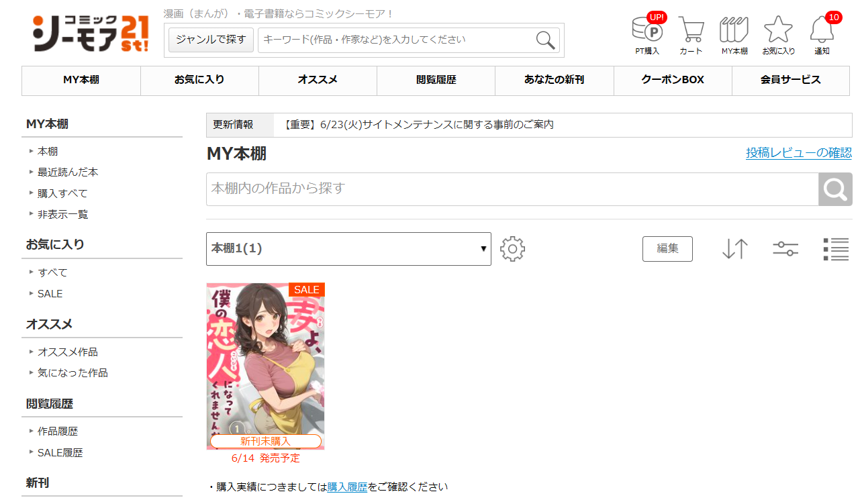Select オススメ tab in navigation bar
The width and height of the screenshot is (862, 504).
318,81
